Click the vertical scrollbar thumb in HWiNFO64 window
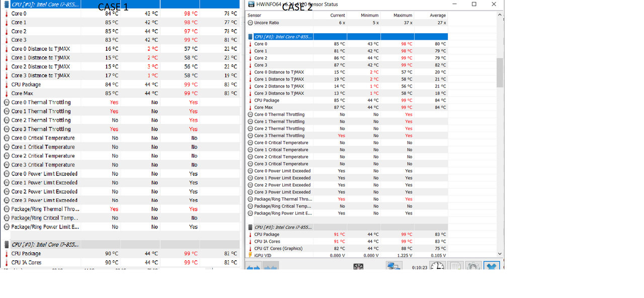The height and width of the screenshot is (298, 644). 500,72
